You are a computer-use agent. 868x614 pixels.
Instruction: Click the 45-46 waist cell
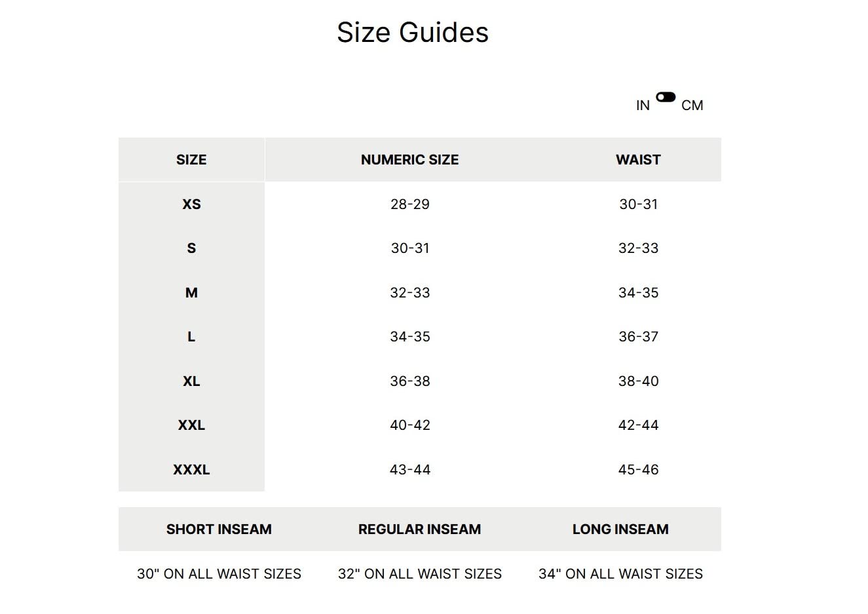[638, 470]
